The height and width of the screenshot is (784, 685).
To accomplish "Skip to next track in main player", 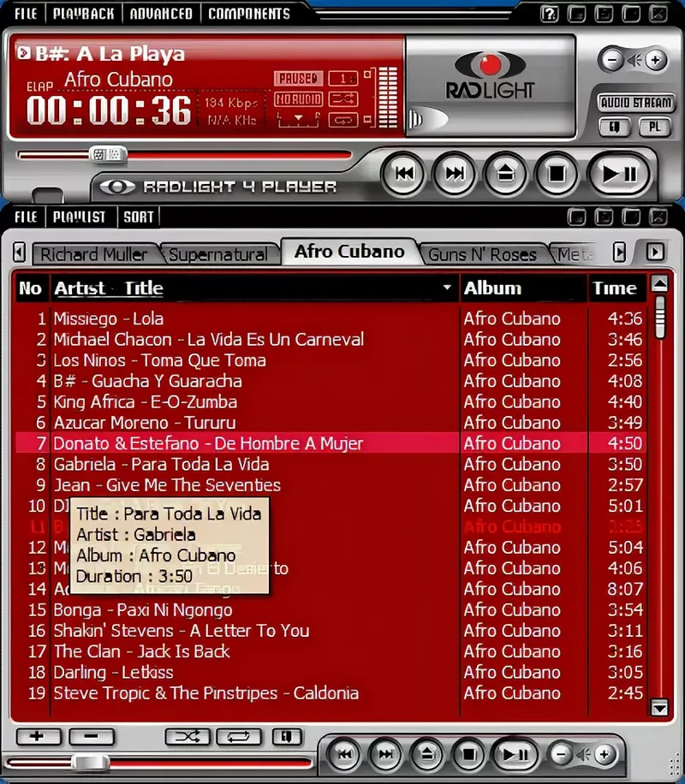I will [455, 174].
